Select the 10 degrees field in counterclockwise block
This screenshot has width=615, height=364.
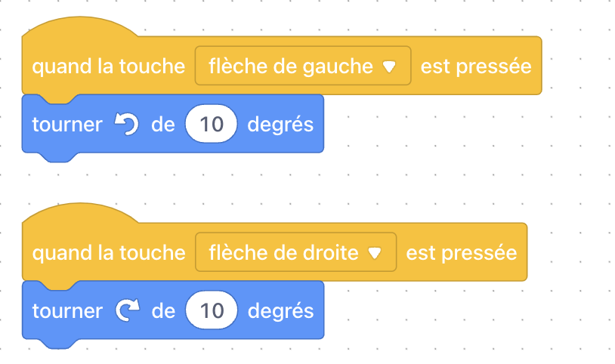pyautogui.click(x=212, y=124)
